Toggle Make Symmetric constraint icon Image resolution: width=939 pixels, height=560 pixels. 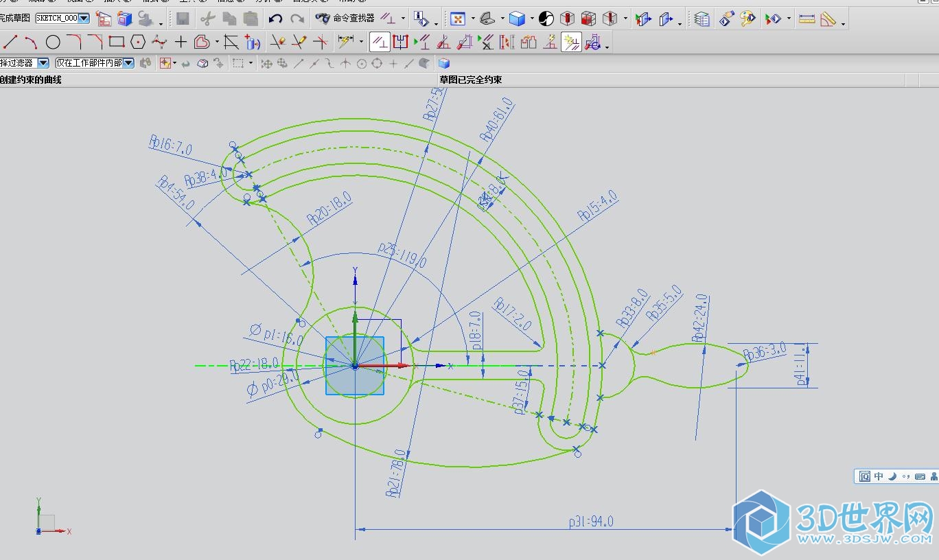(400, 42)
